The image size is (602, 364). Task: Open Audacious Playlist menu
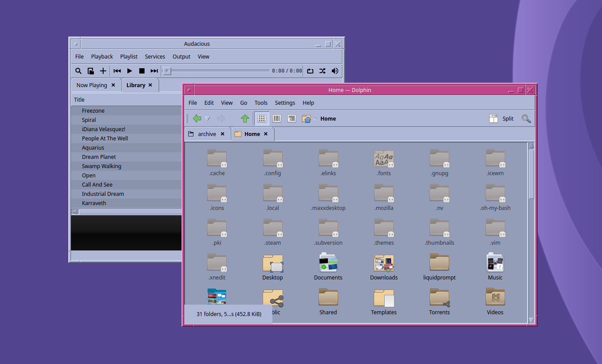coord(129,57)
